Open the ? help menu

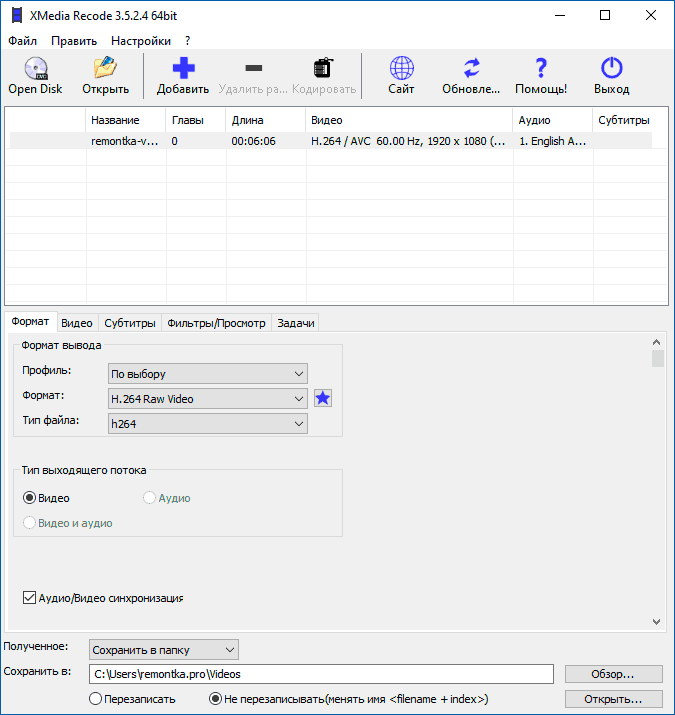187,41
